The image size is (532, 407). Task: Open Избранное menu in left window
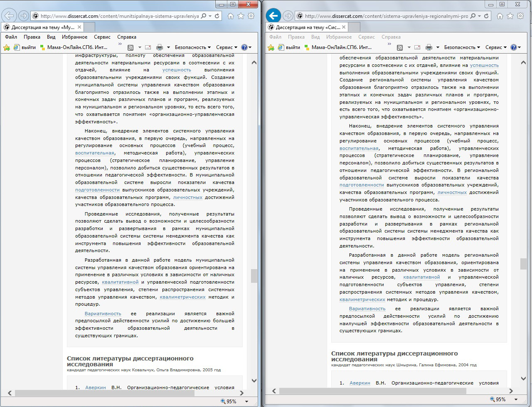74,37
